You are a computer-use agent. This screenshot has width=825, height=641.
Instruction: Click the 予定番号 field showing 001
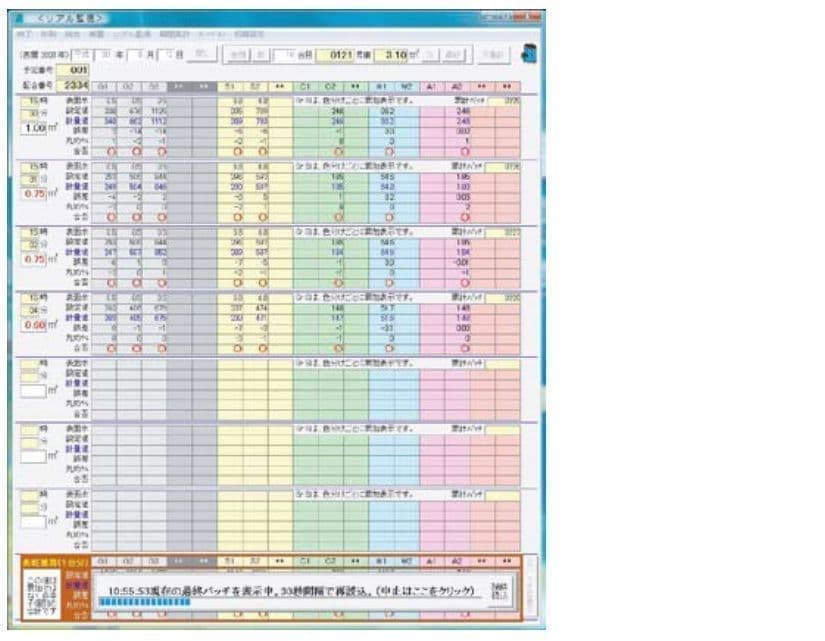pos(78,70)
